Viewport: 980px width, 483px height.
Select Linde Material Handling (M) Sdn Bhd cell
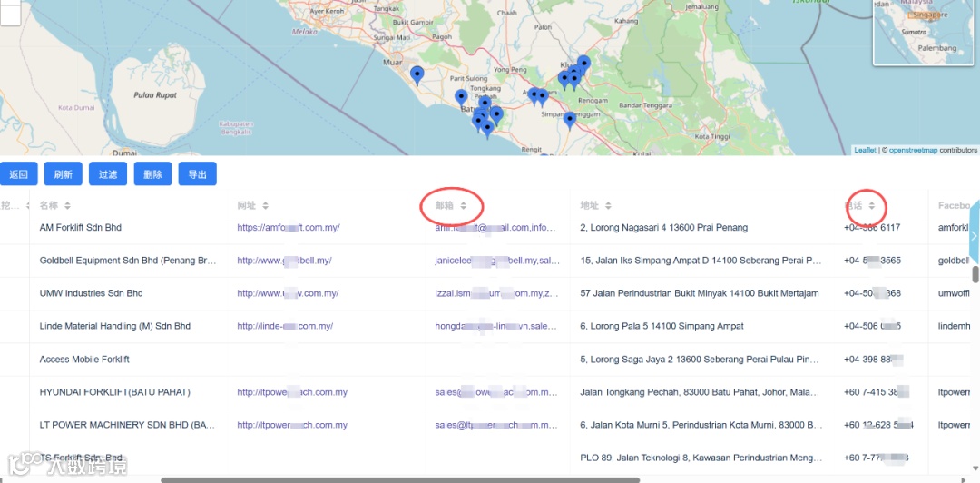tap(115, 326)
